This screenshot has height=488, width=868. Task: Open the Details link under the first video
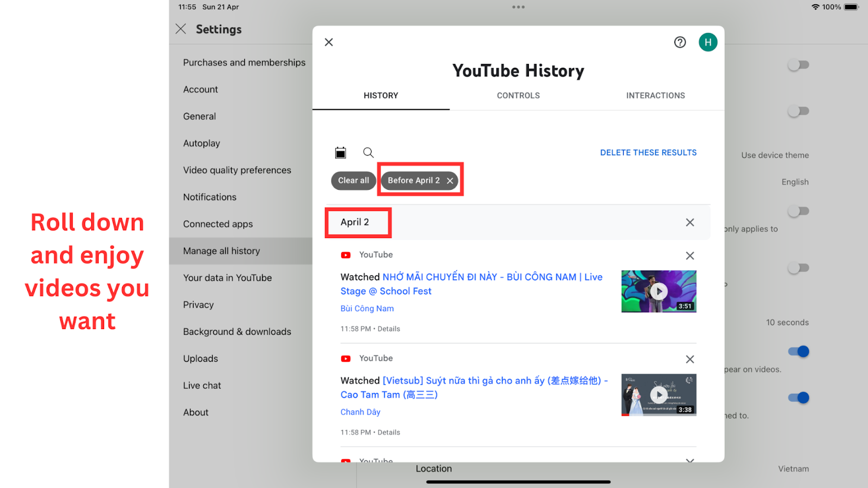[389, 329]
